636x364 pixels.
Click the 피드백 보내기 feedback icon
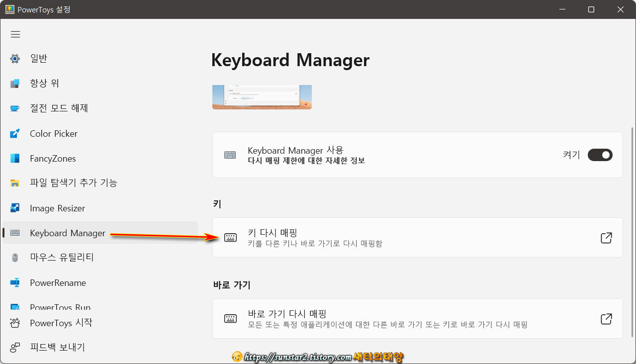[14, 347]
